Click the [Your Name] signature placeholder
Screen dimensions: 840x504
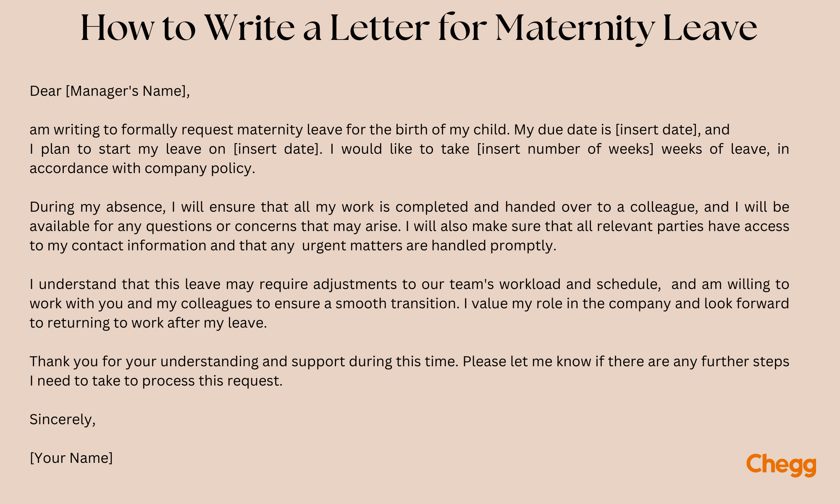[x=71, y=458]
